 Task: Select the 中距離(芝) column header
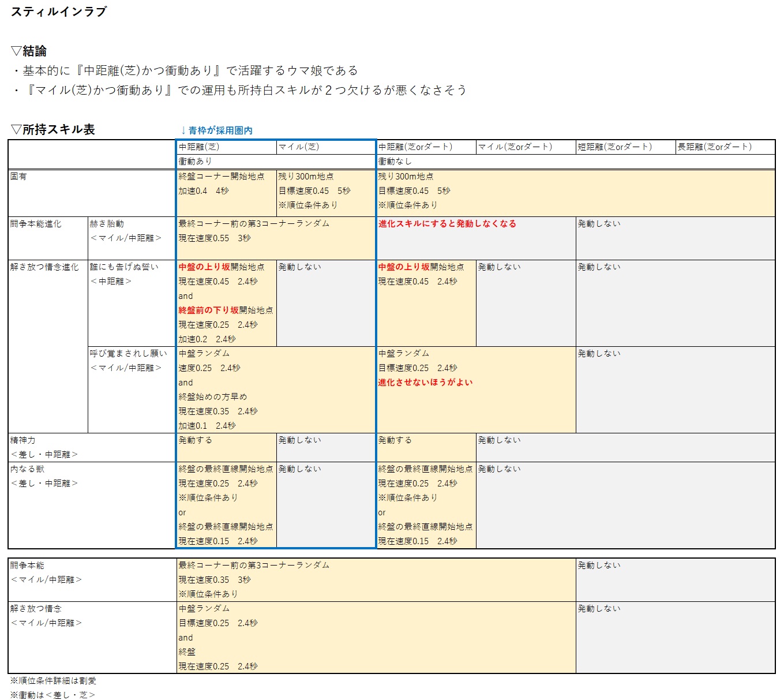(199, 147)
